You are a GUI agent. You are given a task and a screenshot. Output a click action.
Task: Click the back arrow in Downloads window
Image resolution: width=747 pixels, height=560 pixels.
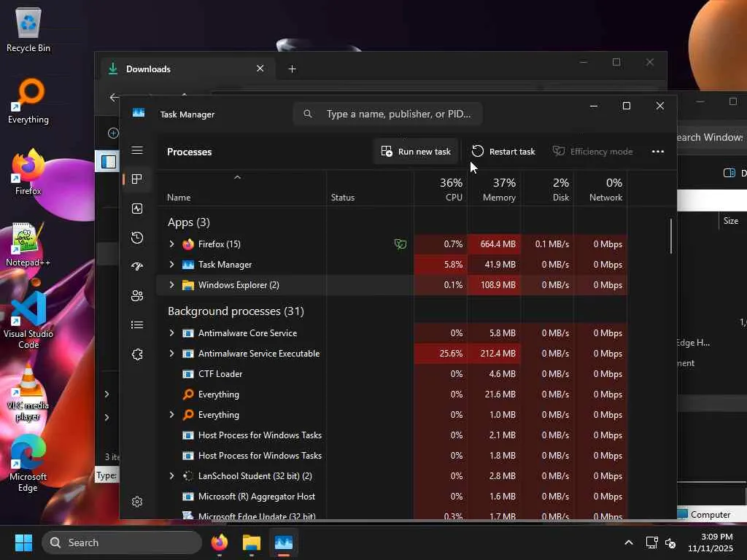click(114, 97)
